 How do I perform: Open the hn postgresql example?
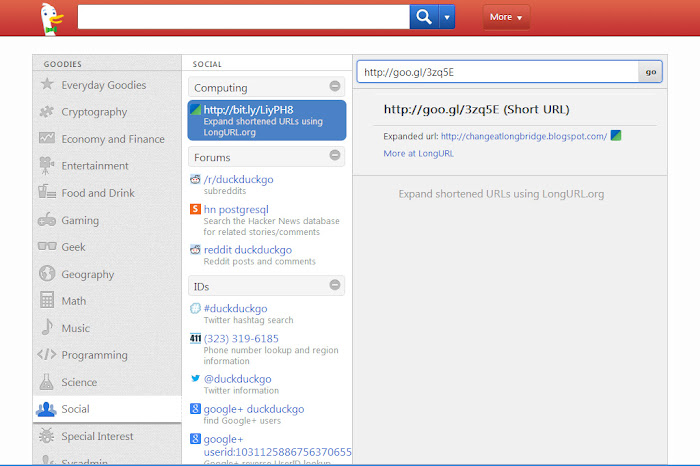tap(236, 209)
